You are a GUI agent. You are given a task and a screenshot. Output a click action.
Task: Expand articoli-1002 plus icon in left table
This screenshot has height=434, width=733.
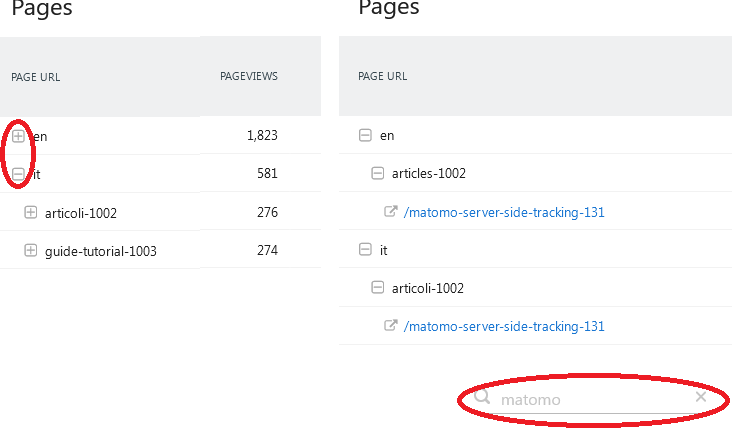click(30, 212)
